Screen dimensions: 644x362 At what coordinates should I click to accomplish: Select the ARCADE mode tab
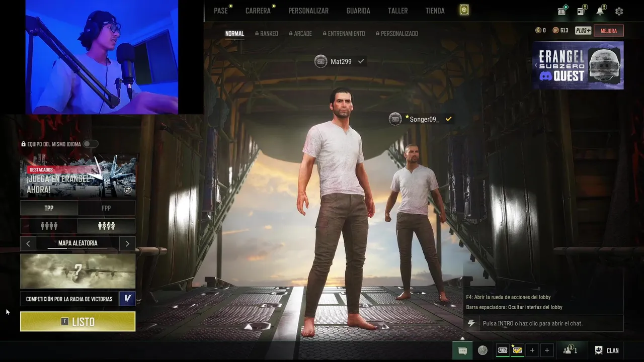pos(300,34)
